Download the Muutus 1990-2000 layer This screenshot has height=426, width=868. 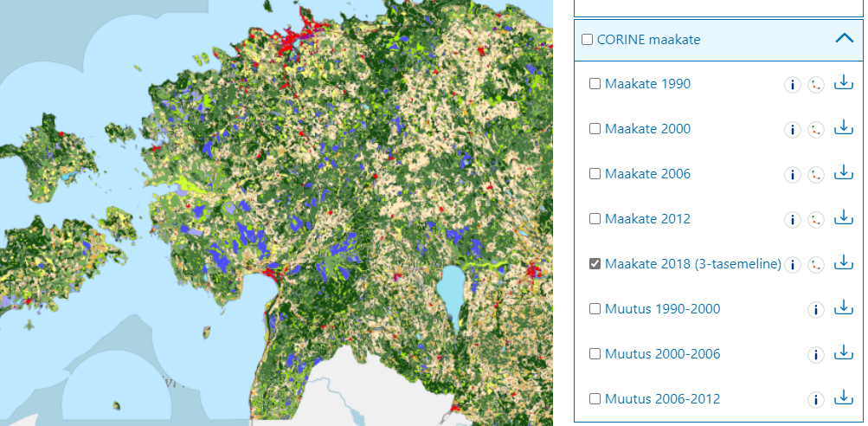[843, 308]
